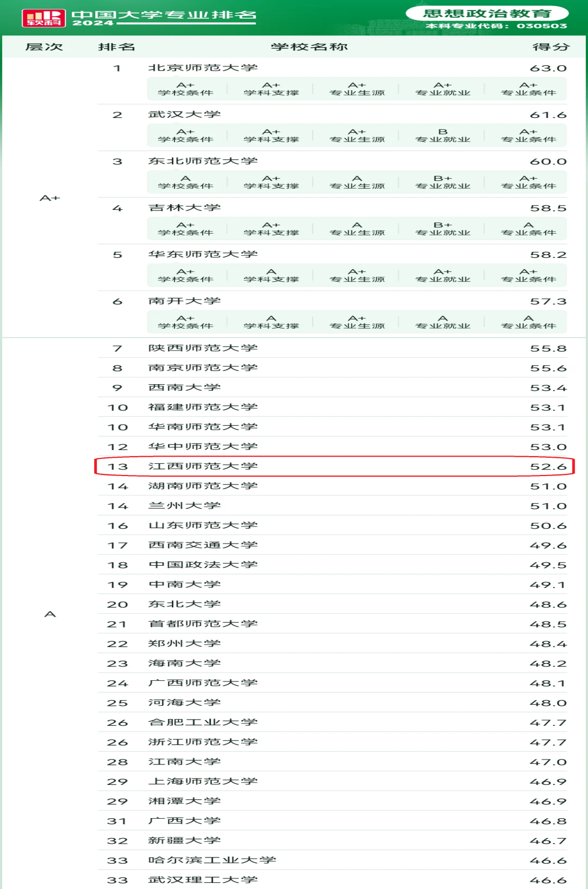Image resolution: width=588 pixels, height=889 pixels.
Task: Select the 吉林大学 school name
Action: (x=184, y=208)
